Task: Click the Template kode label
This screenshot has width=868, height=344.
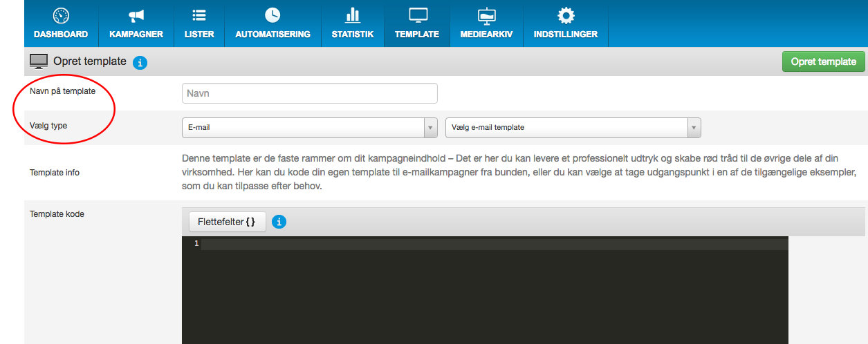Action: click(x=57, y=214)
